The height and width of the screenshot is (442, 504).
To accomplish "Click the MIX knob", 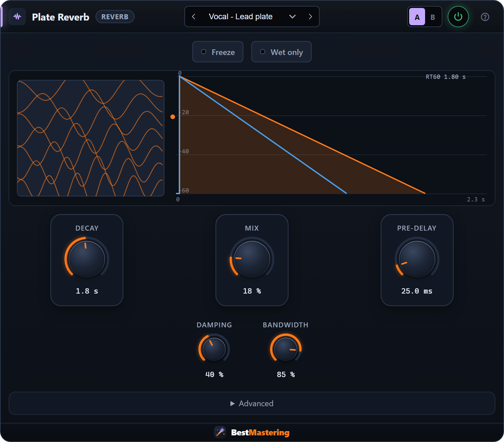I will click(x=252, y=259).
